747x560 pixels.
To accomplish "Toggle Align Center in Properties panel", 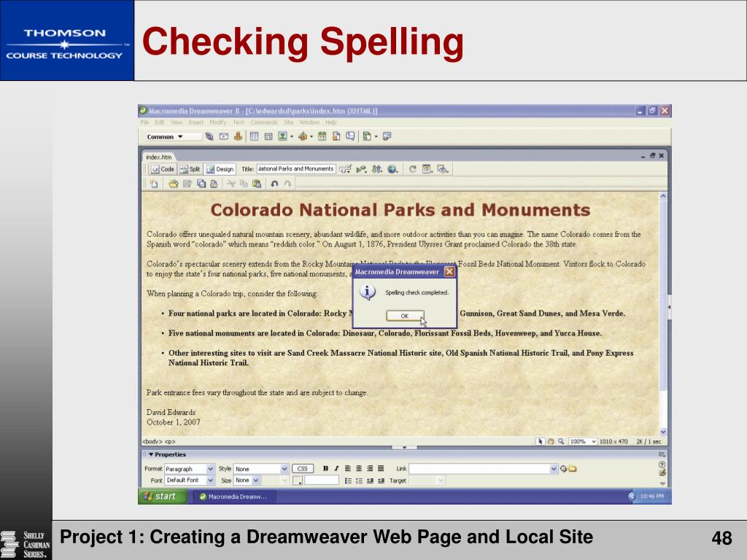I will [x=359, y=469].
